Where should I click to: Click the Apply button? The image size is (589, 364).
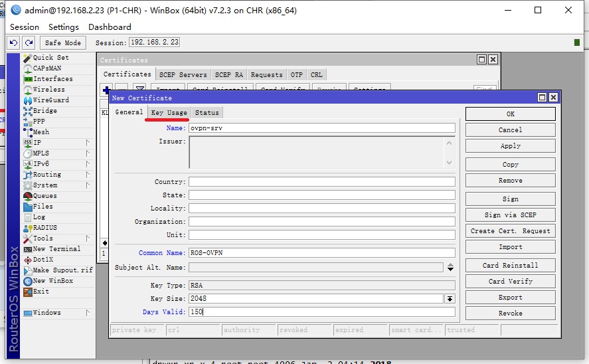coord(510,146)
